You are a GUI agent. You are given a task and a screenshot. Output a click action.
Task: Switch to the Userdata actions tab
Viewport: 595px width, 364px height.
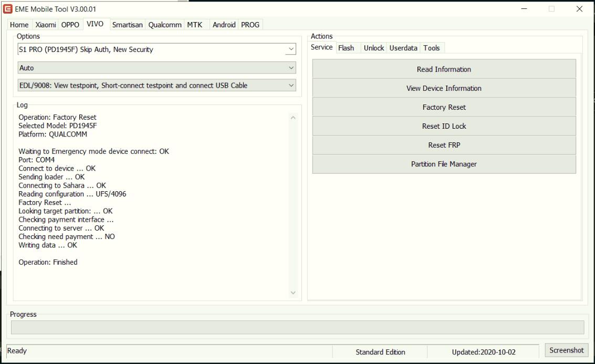click(403, 48)
